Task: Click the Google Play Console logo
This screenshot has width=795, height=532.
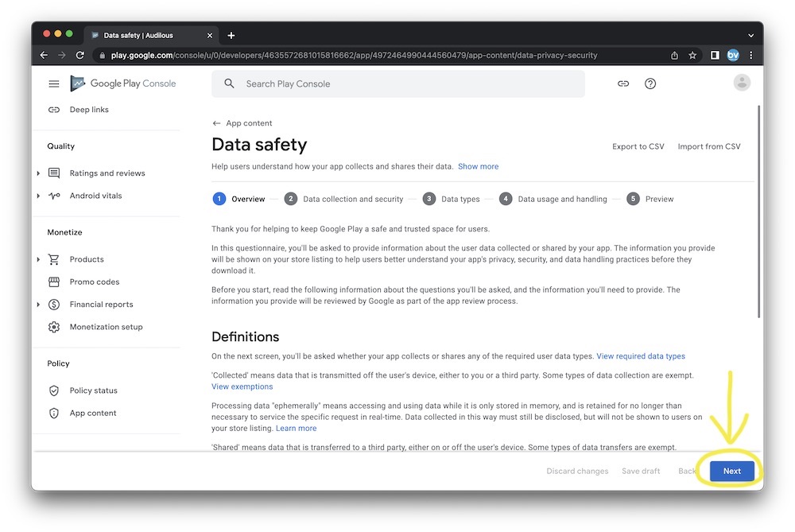Action: (x=123, y=83)
